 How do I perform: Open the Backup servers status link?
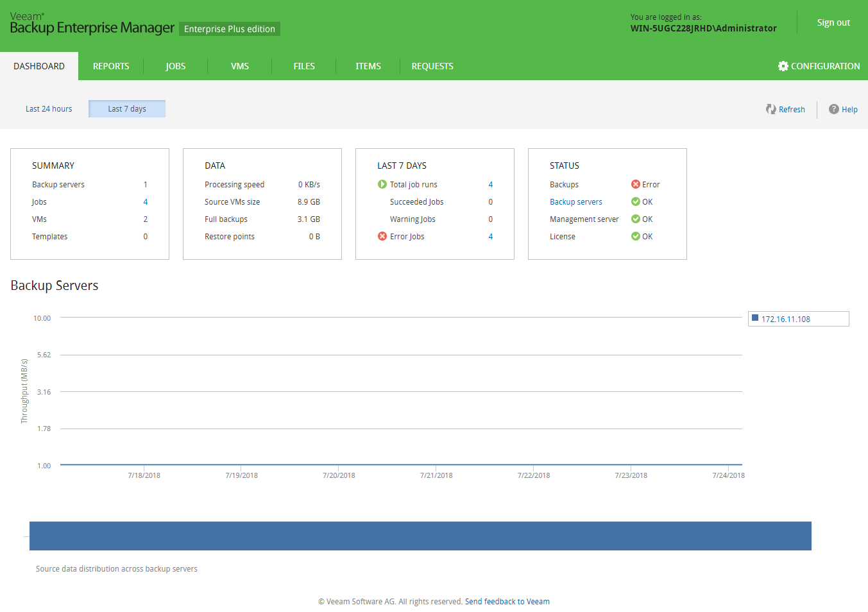coord(575,201)
